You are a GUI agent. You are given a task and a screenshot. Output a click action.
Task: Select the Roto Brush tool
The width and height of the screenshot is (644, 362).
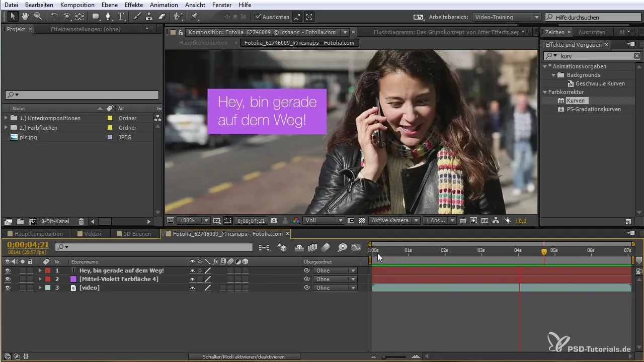tap(178, 17)
